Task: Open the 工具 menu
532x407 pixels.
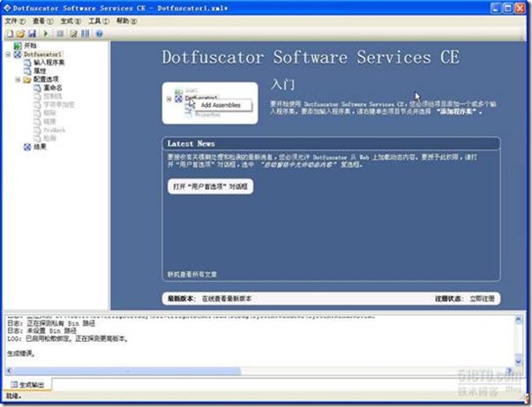Action: (x=99, y=21)
